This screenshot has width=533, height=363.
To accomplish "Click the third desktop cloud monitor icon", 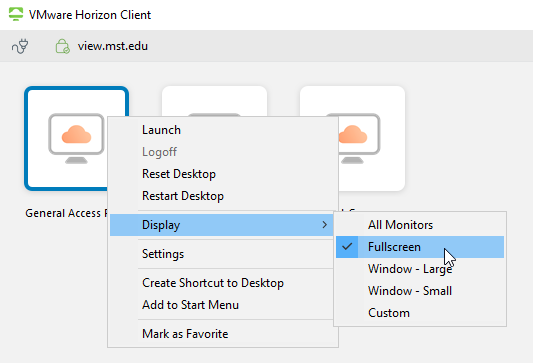I will pyautogui.click(x=359, y=138).
